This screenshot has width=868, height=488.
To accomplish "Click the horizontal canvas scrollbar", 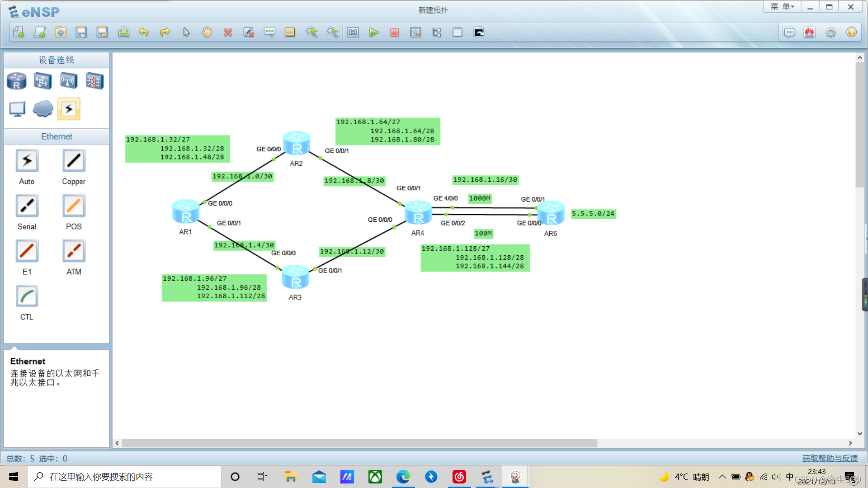I will pos(359,443).
